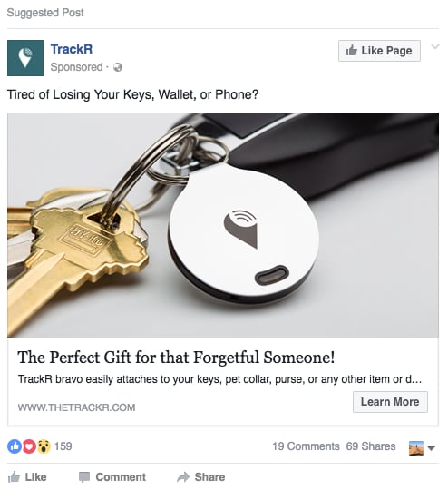Open the TrackR page profile picture
Image resolution: width=448 pixels, height=490 pixels.
pos(25,58)
